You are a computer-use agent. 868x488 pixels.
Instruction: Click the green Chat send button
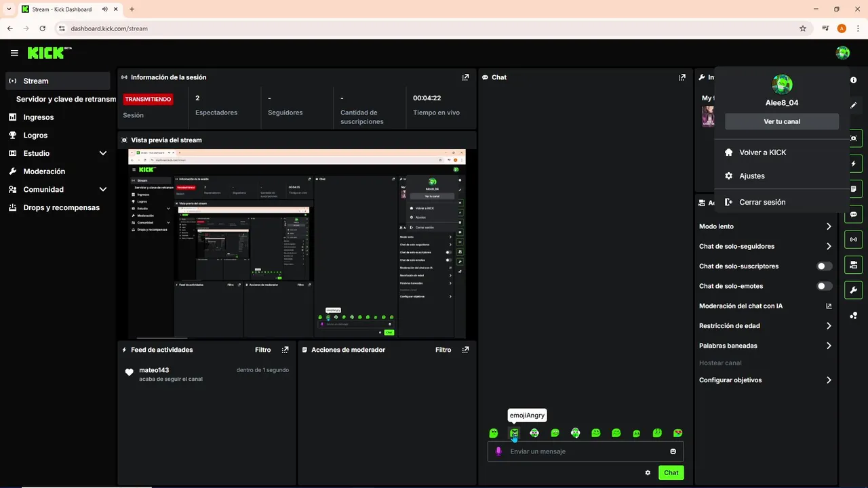click(671, 472)
